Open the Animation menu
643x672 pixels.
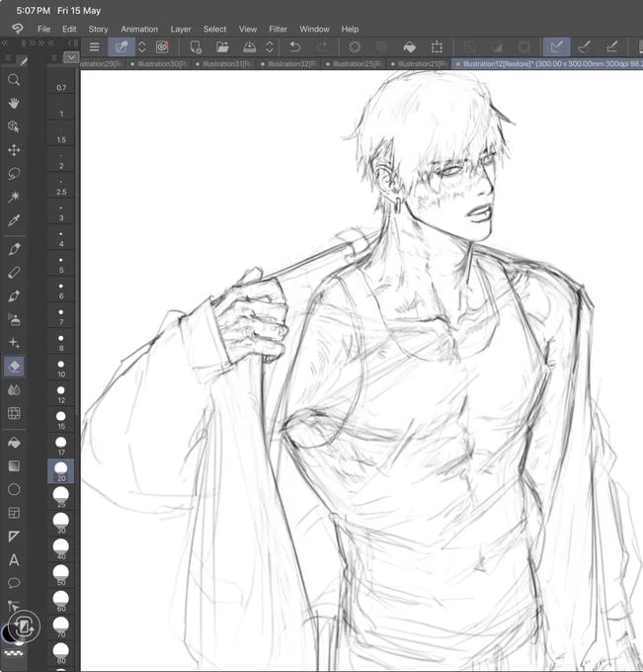tap(139, 29)
